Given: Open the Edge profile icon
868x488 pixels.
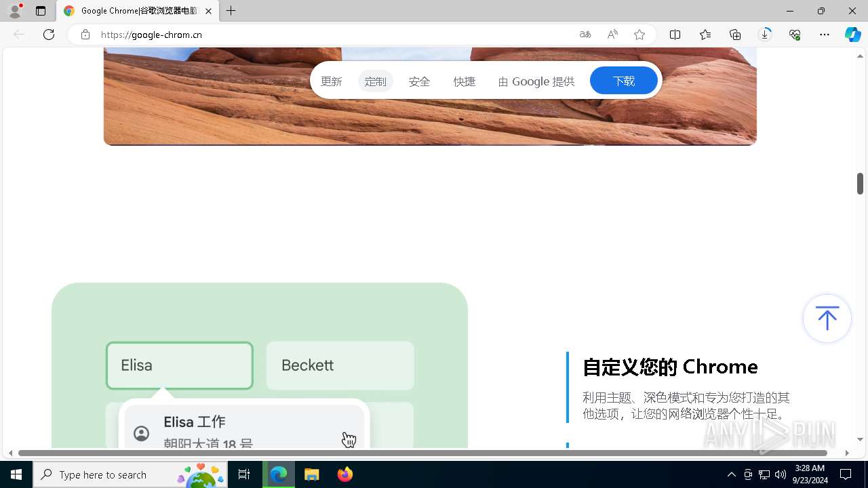Looking at the screenshot, I should tap(15, 11).
